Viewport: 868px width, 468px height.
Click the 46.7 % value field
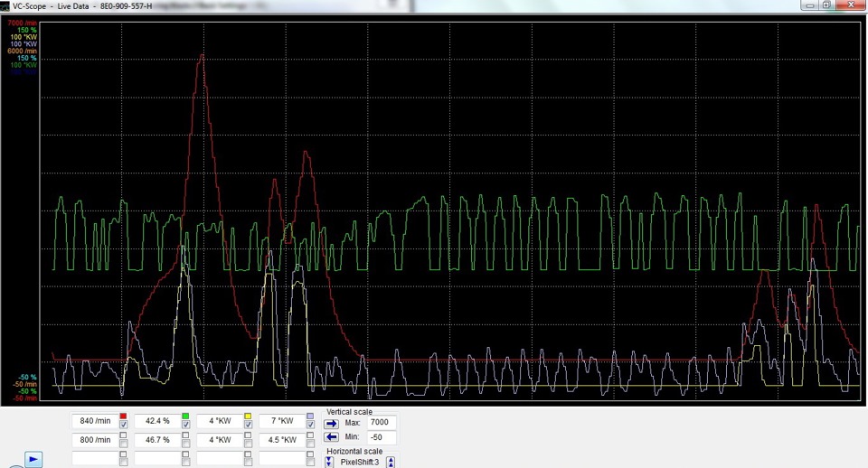coord(157,440)
